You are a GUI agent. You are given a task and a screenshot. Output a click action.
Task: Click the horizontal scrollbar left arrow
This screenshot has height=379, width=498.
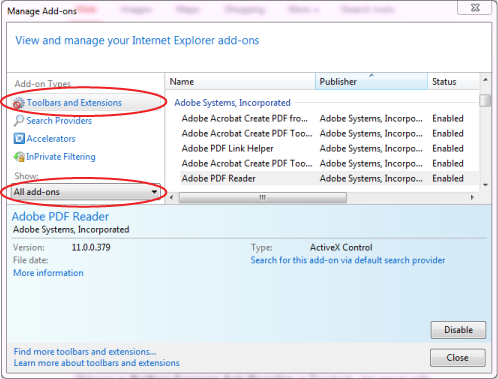(x=171, y=197)
